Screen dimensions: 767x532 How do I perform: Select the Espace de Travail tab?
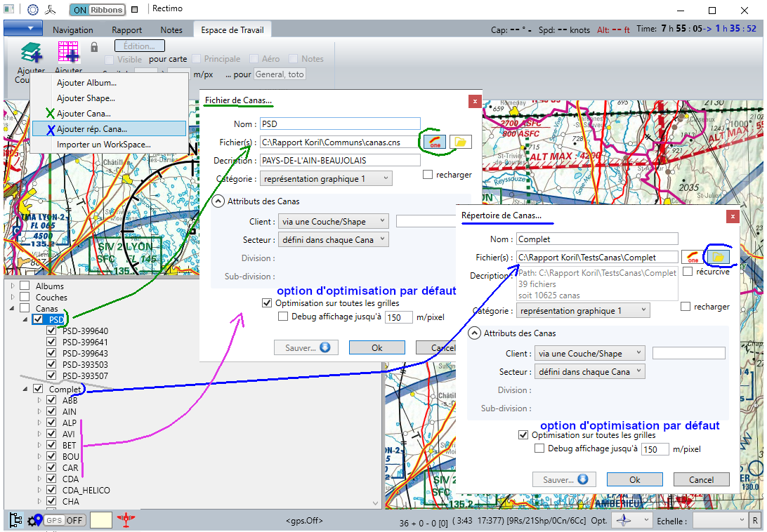tap(232, 29)
